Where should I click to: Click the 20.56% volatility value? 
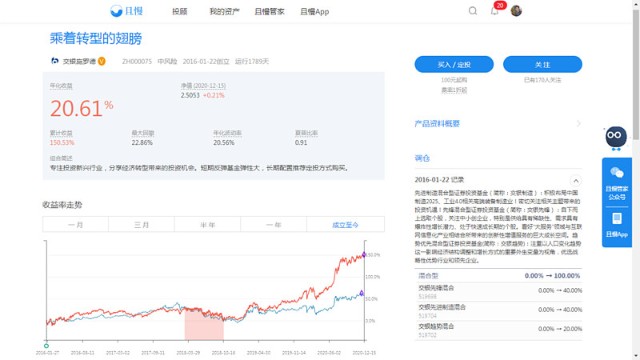pos(224,143)
